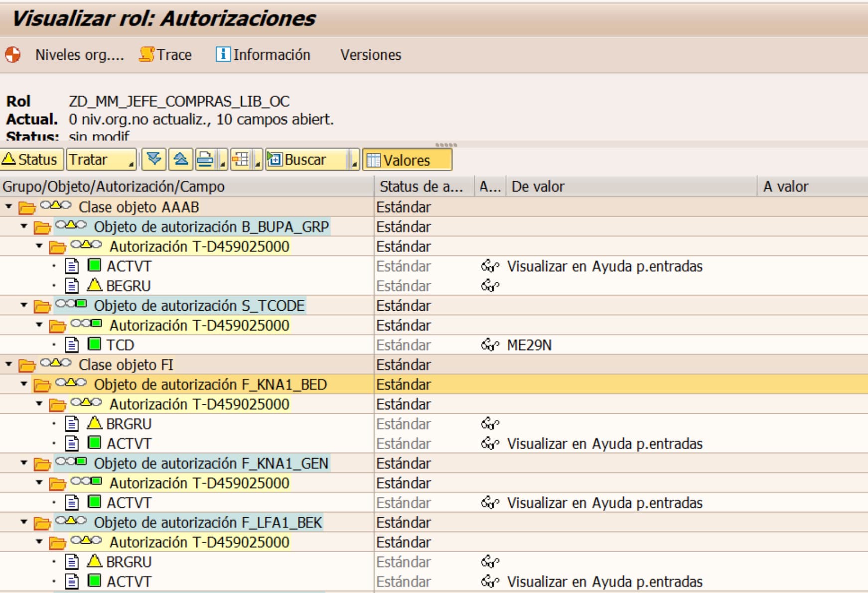Open the Tratar dropdown menu
868x593 pixels.
point(101,160)
